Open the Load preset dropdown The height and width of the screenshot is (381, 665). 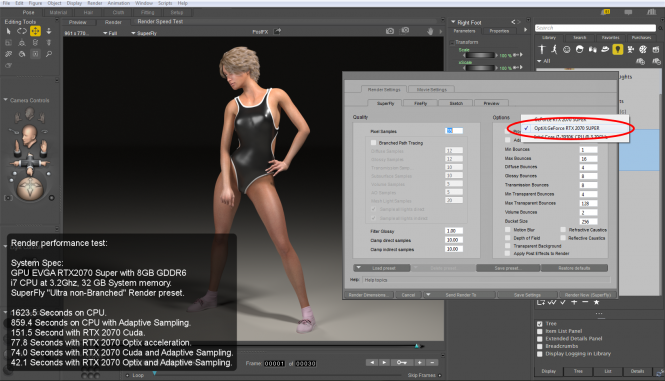pos(382,268)
